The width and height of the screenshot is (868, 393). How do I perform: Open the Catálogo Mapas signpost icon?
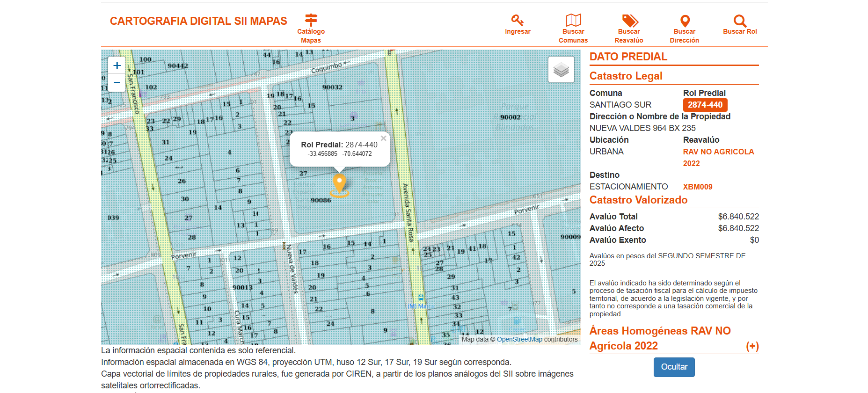point(311,20)
